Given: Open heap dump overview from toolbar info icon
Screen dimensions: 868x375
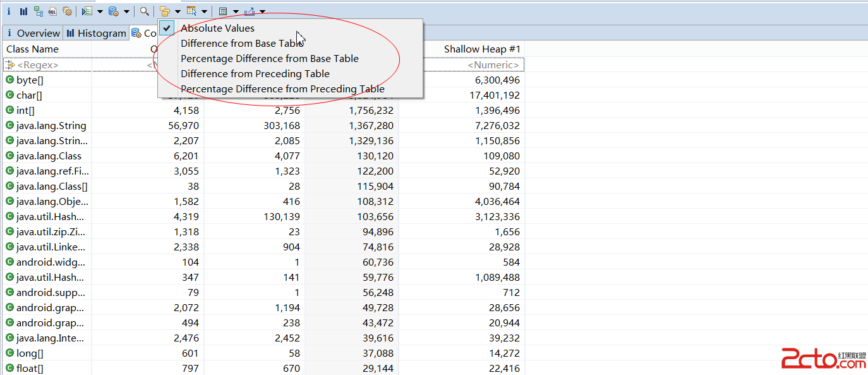Looking at the screenshot, I should pos(9,11).
